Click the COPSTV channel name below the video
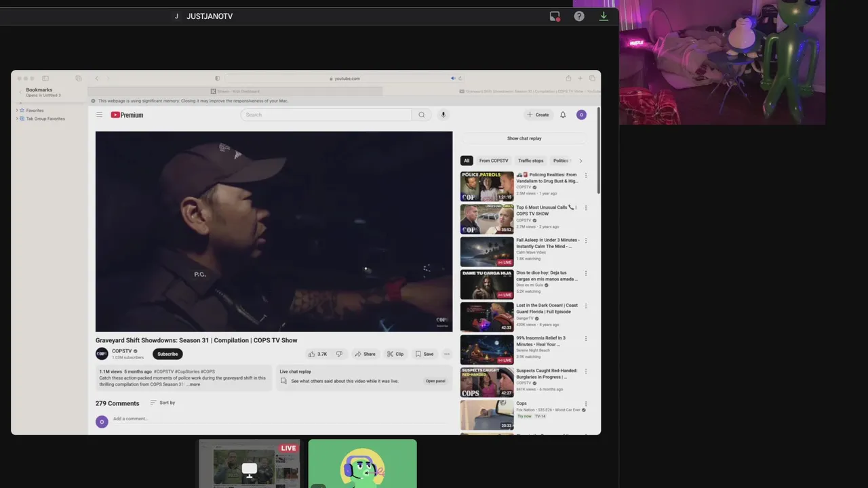 [122, 351]
